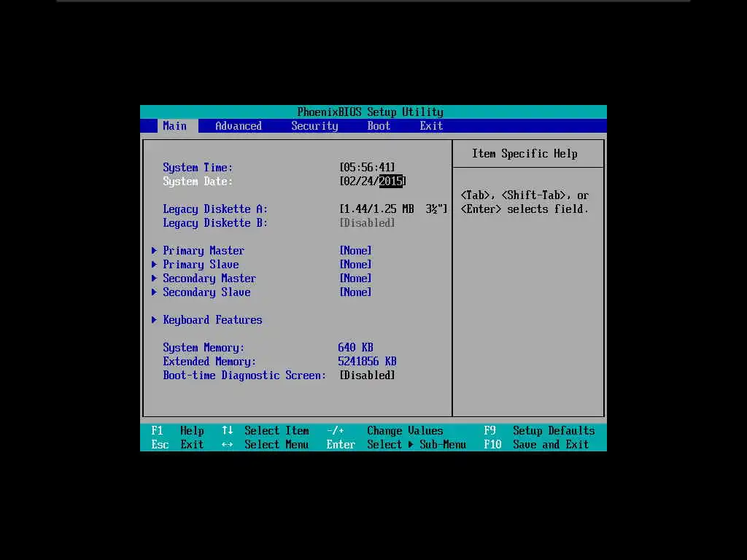Click the Secondary Slave [None] value
Viewport: 747px width, 560px height.
(x=355, y=292)
